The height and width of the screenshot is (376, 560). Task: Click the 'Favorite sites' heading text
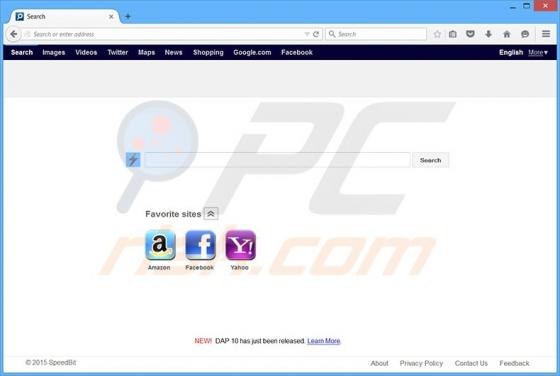pyautogui.click(x=173, y=214)
